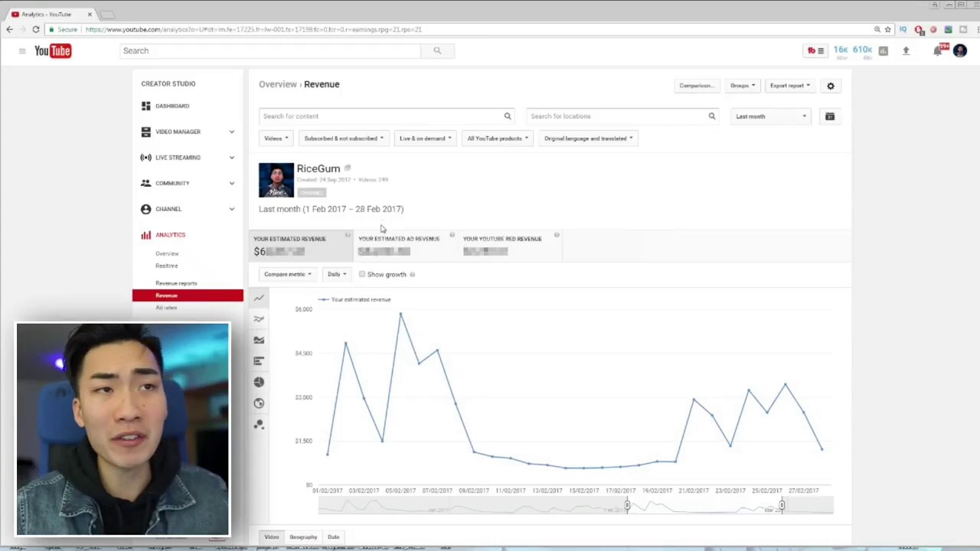The width and height of the screenshot is (980, 551).
Task: Click the locations search magnifier icon
Action: click(711, 116)
